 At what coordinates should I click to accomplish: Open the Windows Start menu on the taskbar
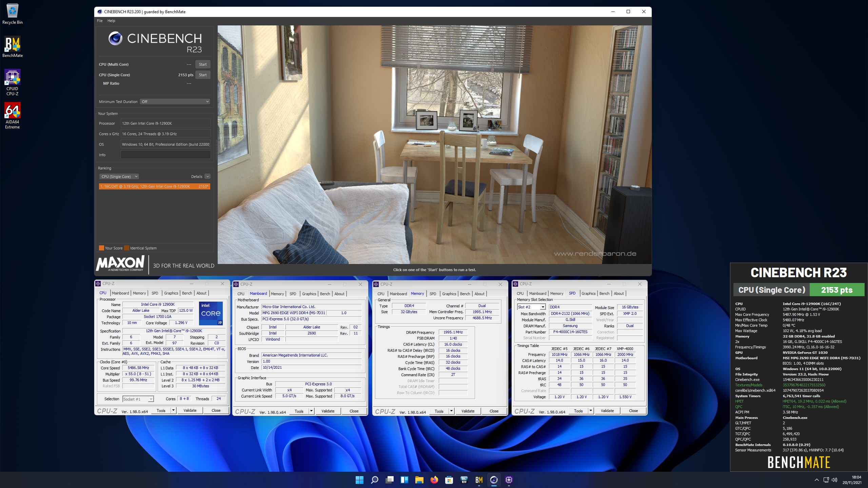coord(359,480)
